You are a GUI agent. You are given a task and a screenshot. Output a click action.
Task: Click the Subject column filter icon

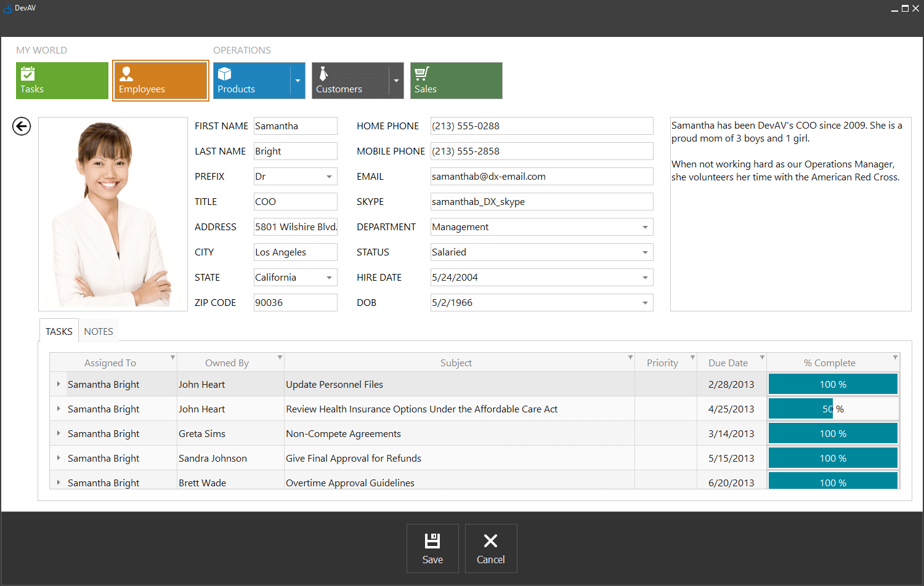point(630,356)
